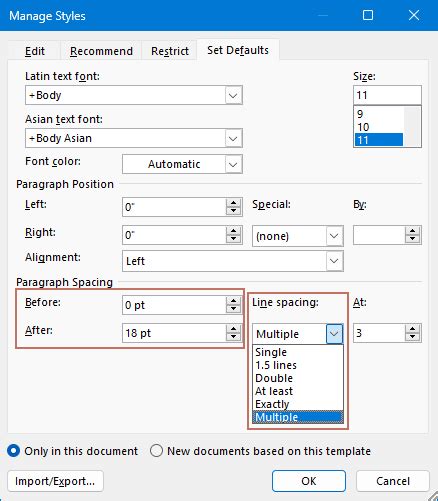Click the After spacing input field

[x=174, y=333]
